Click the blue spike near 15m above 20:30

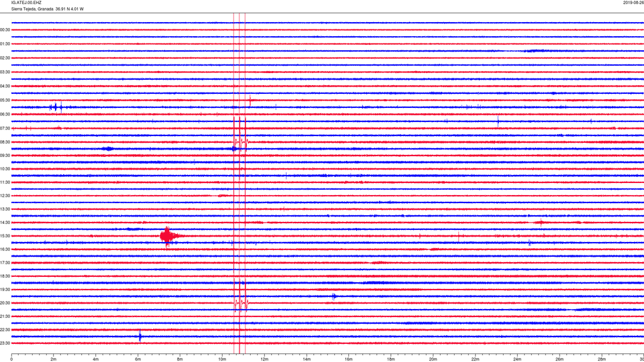tap(334, 296)
